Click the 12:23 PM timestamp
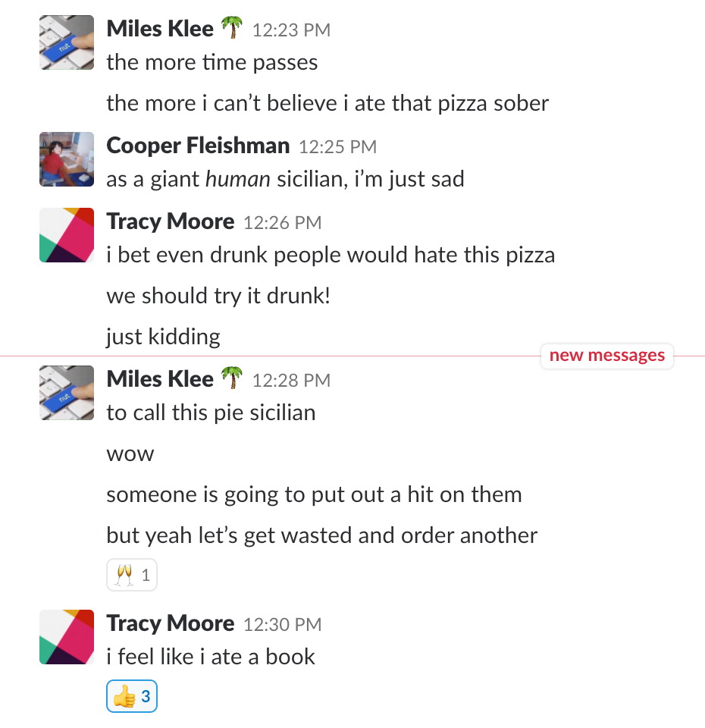The height and width of the screenshot is (728, 705). pos(291,30)
